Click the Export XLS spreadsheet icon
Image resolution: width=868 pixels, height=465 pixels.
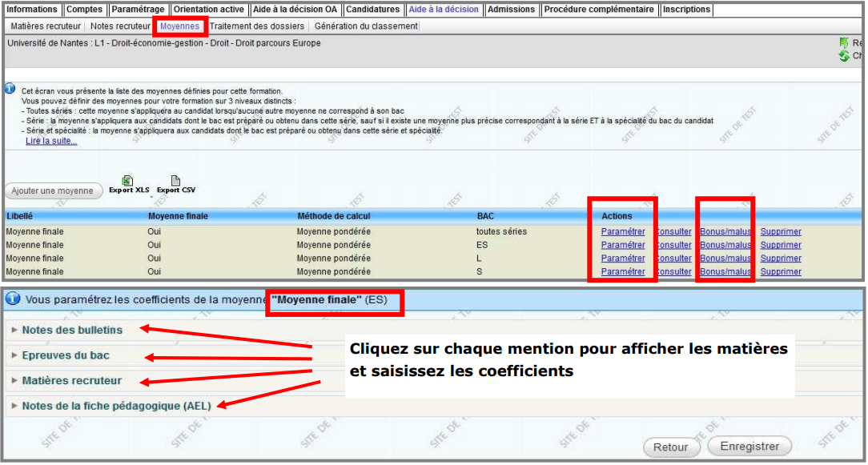pyautogui.click(x=127, y=181)
